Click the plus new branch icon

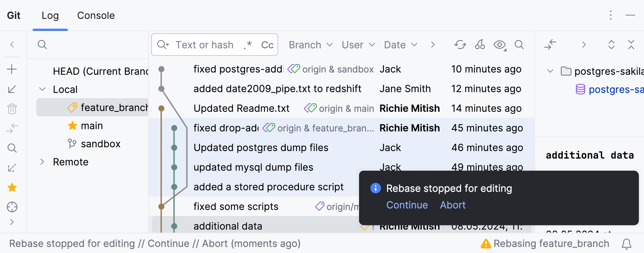[12, 69]
